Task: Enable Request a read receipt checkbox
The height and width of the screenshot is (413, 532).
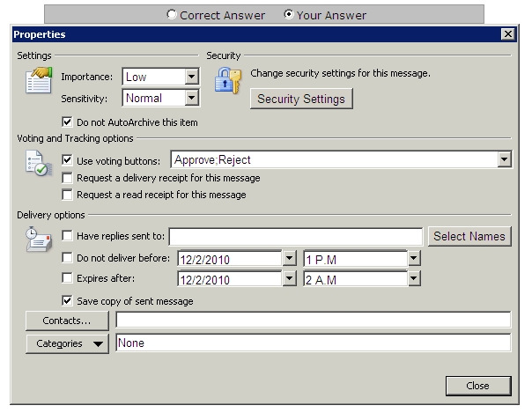Action: click(67, 195)
